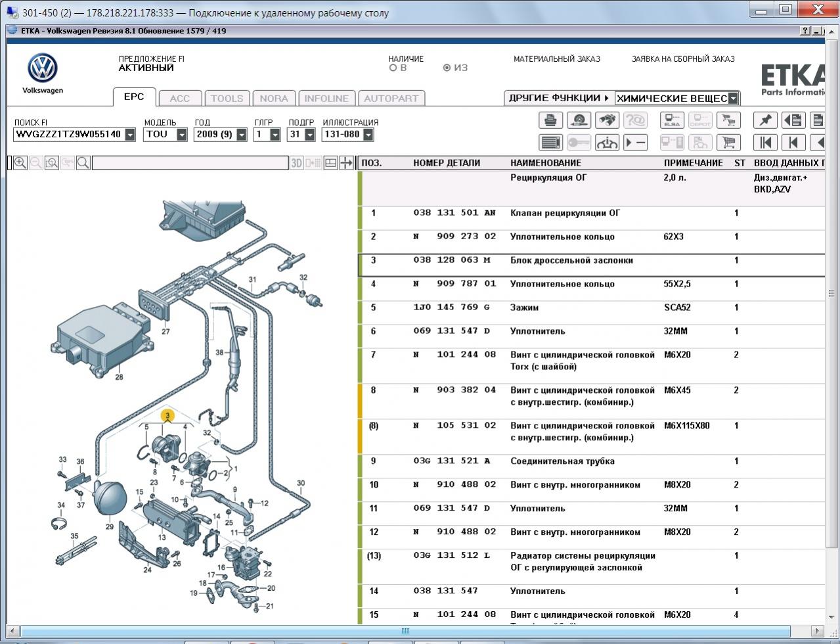Click the zoom region magnifier icon
This screenshot has height=644, width=840.
[x=52, y=163]
